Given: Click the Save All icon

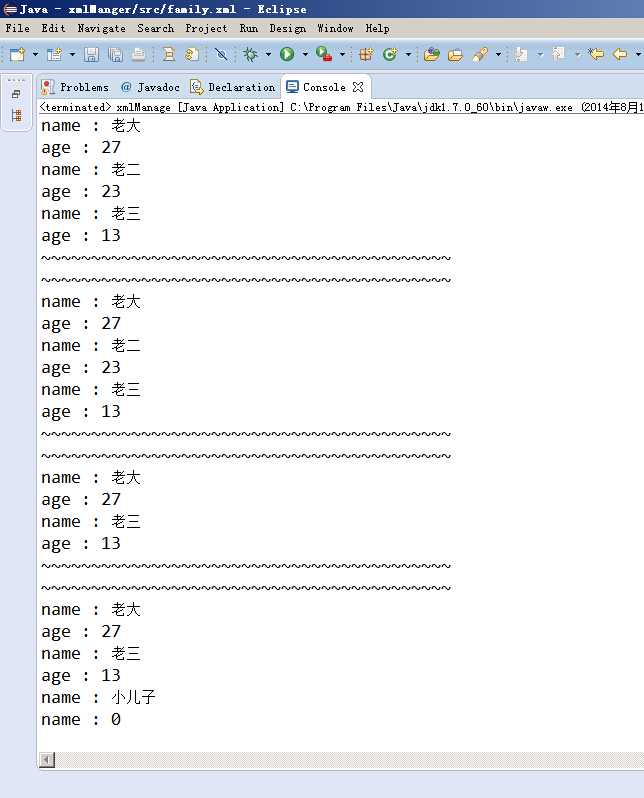Looking at the screenshot, I should click(116, 54).
